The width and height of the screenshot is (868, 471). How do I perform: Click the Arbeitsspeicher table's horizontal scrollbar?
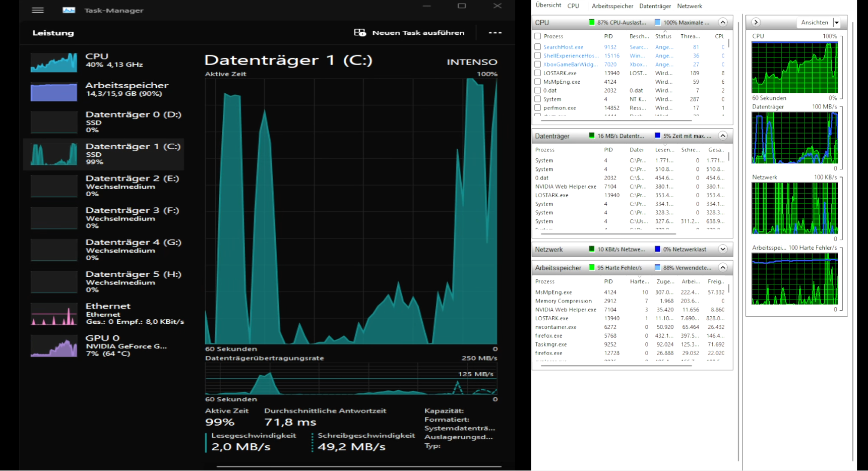coord(616,365)
